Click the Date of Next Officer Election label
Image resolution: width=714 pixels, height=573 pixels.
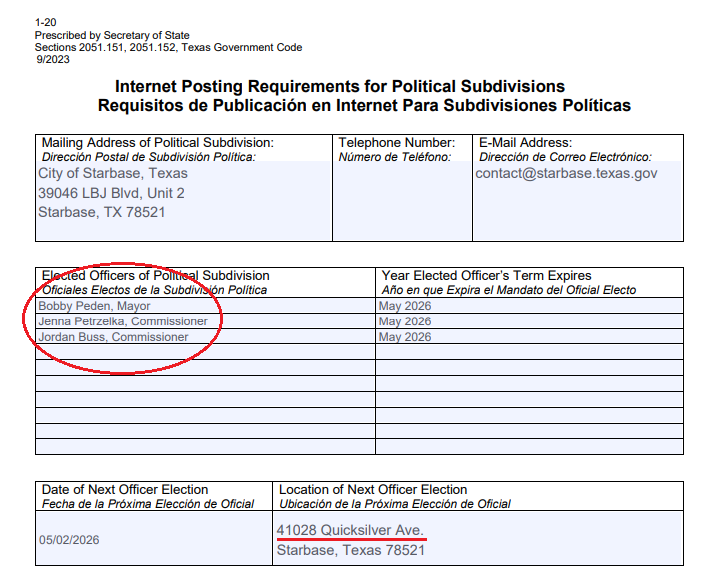[x=125, y=490]
